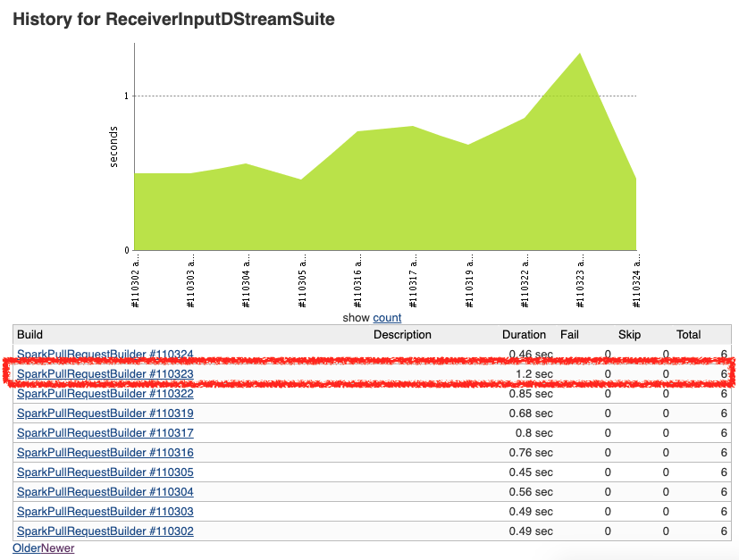Click the 0.45 sec duration cell
This screenshot has width=739, height=560.
click(531, 472)
